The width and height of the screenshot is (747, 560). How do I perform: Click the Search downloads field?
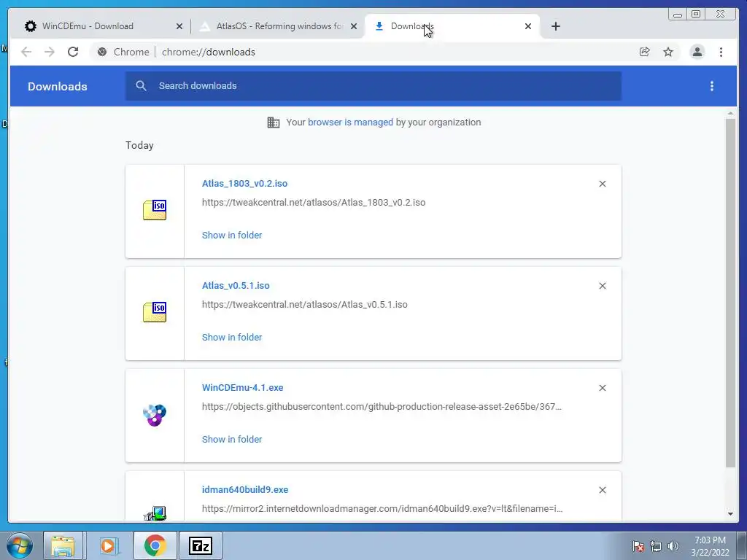[x=373, y=86]
